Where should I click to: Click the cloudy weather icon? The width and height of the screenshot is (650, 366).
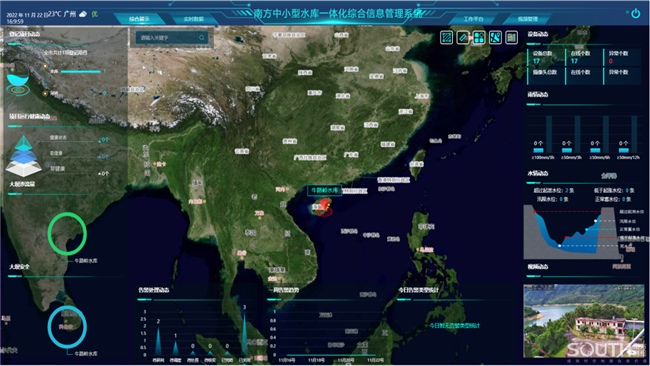click(x=83, y=14)
